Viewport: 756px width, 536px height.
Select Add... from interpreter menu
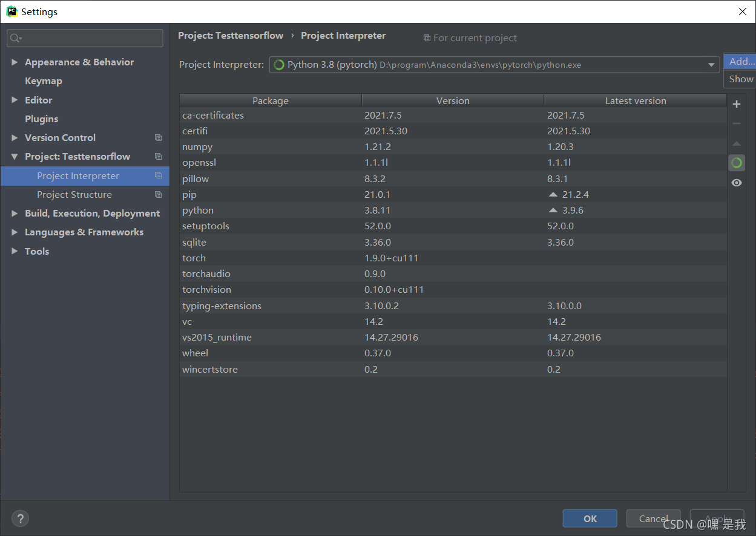click(x=740, y=61)
